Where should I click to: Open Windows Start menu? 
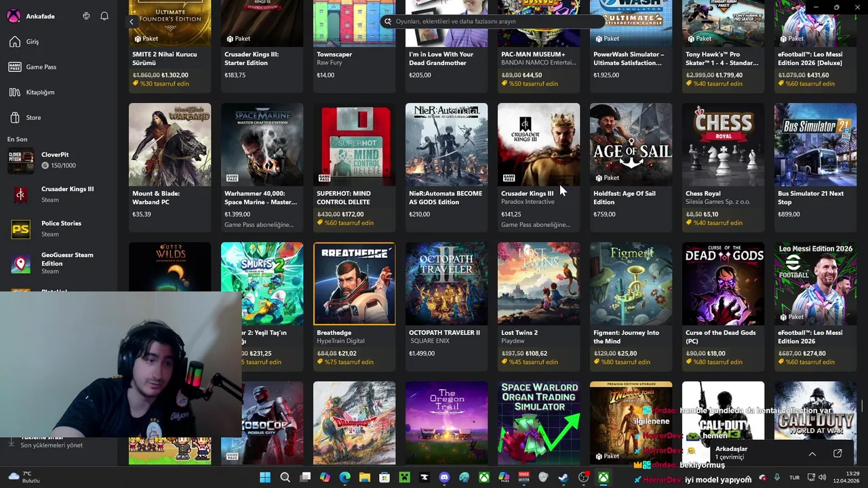[x=265, y=478]
